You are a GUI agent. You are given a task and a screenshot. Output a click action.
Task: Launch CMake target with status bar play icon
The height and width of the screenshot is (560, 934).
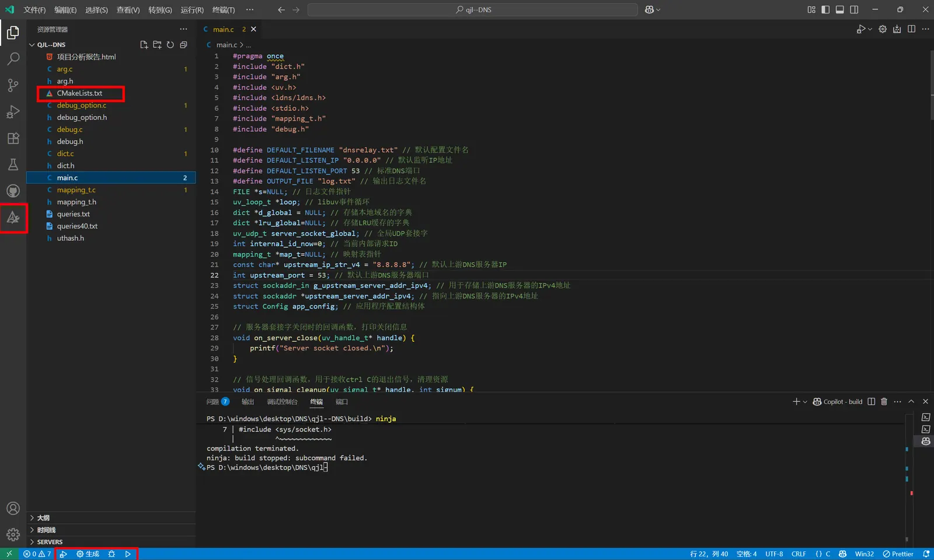pyautogui.click(x=128, y=554)
